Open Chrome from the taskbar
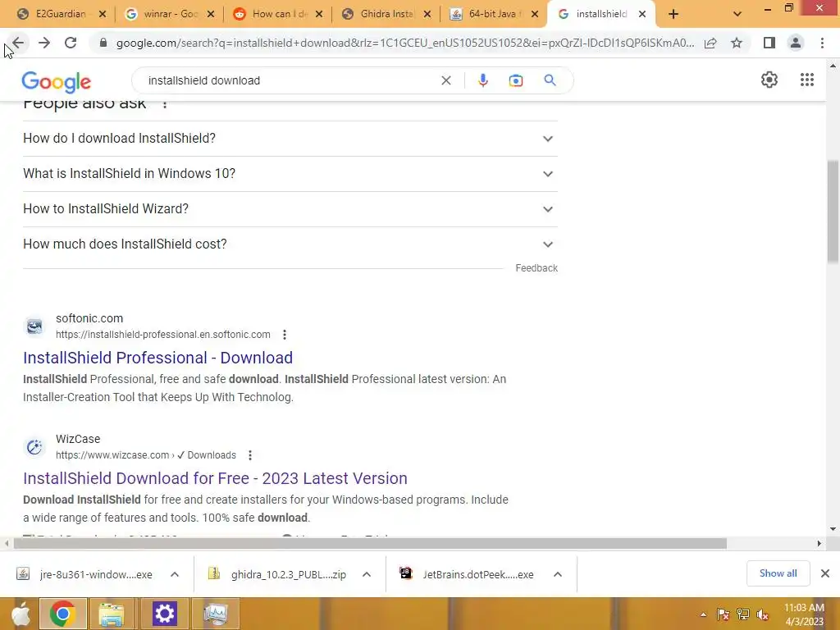This screenshot has width=840, height=630. pyautogui.click(x=62, y=614)
